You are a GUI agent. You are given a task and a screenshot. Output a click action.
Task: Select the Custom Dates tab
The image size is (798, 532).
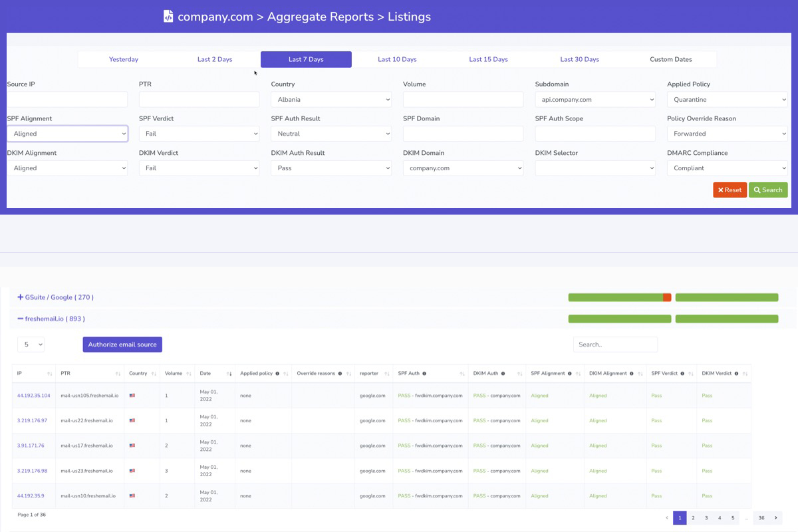[670, 59]
